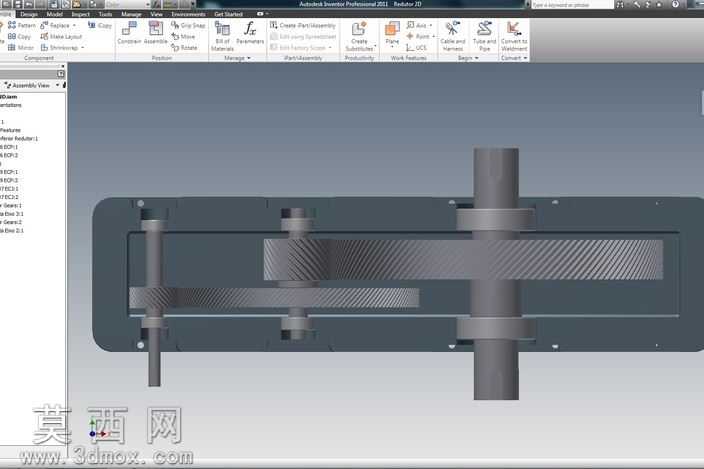Open the Replace component tool
Screen dimensions: 704x469
tap(55, 25)
